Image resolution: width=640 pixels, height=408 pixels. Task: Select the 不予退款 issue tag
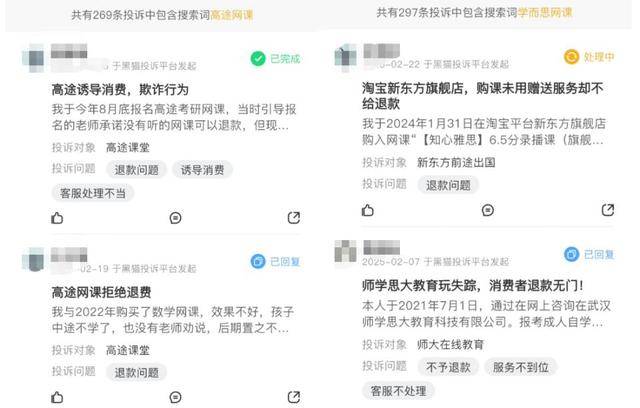[448, 367]
